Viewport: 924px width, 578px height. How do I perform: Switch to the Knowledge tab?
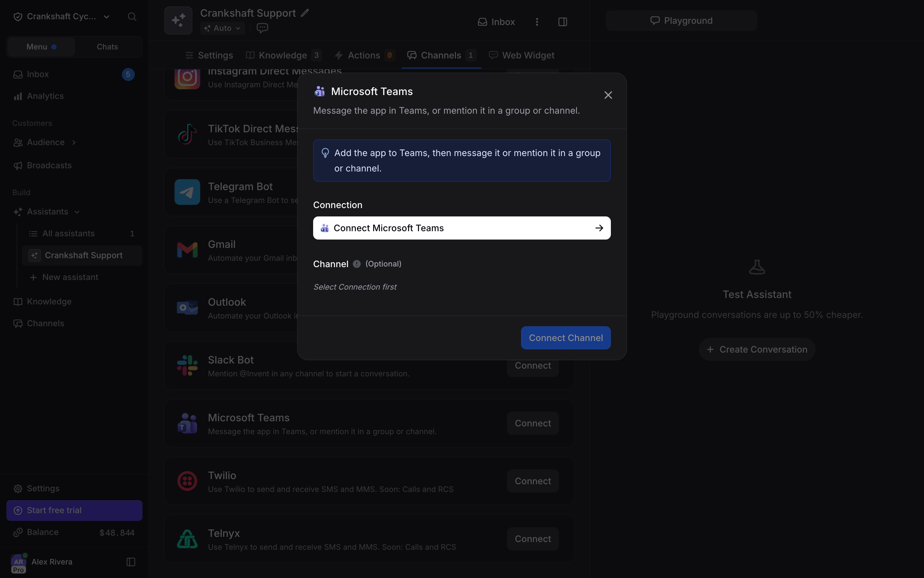[284, 56]
